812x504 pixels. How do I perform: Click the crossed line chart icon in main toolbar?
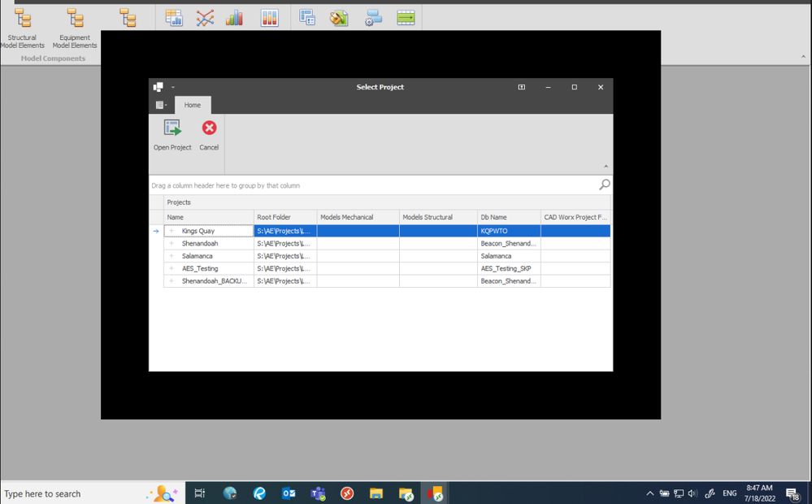coord(205,18)
